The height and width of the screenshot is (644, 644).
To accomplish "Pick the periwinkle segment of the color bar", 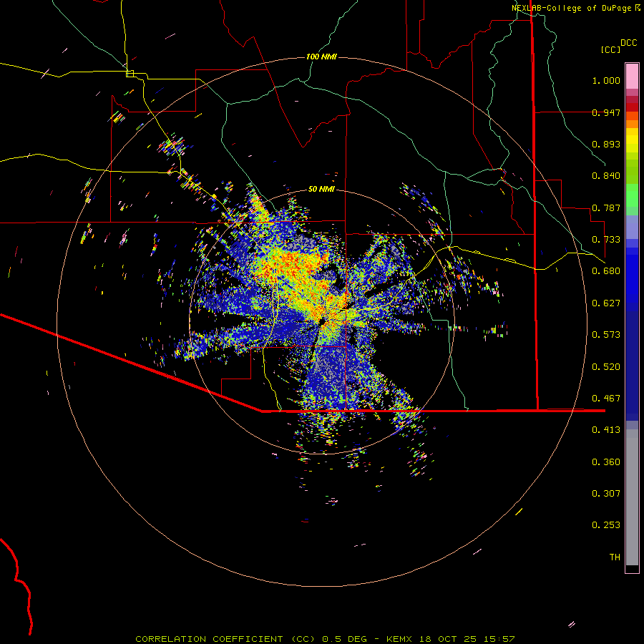I will 632,227.
